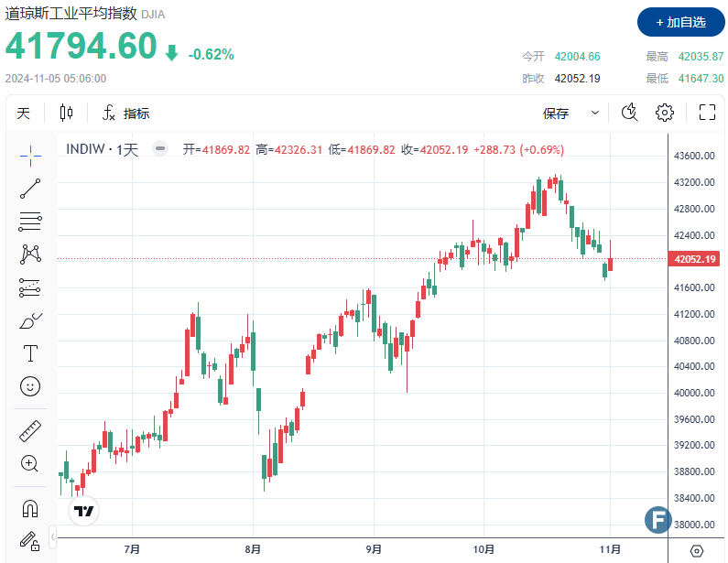Select the ruler measure tool
The width and height of the screenshot is (728, 563).
(30, 431)
